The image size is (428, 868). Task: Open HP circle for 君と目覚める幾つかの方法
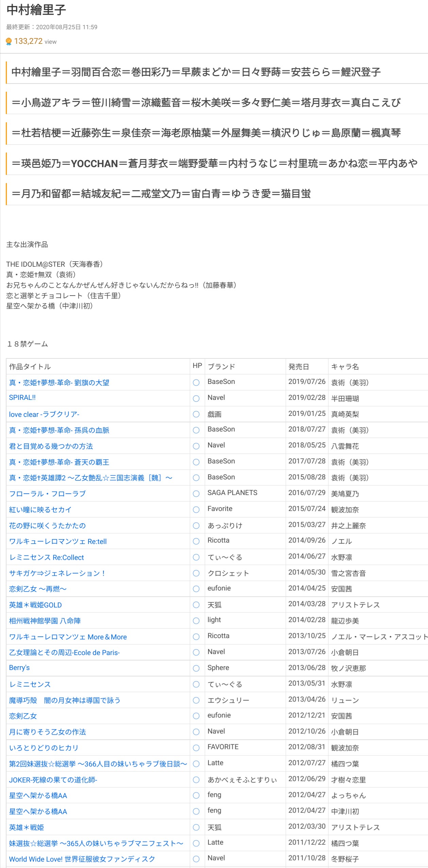tap(196, 446)
